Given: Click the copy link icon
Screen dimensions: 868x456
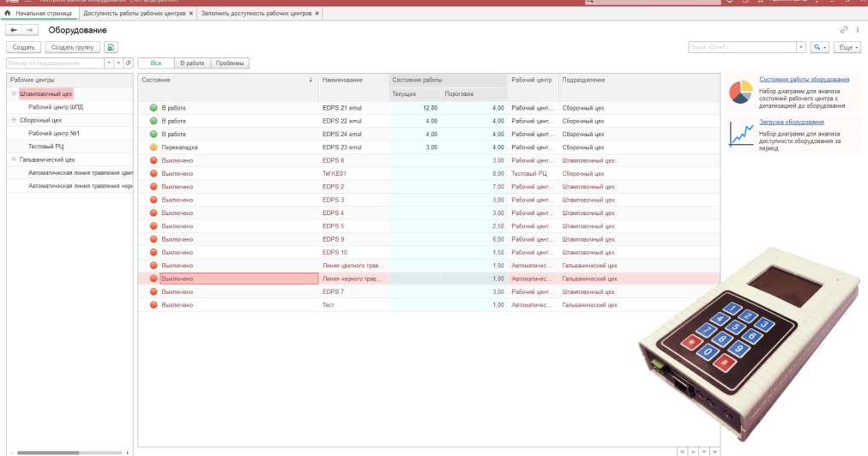Looking at the screenshot, I should [x=844, y=31].
